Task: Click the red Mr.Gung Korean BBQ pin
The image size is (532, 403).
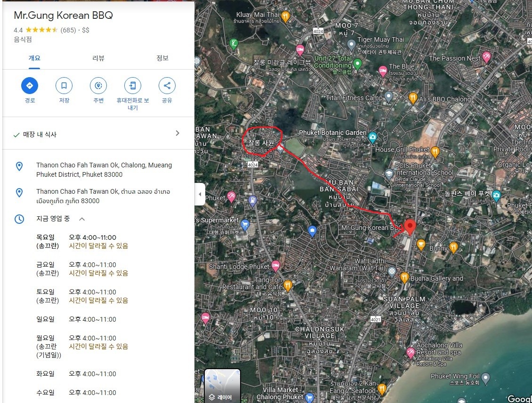Action: (410, 227)
